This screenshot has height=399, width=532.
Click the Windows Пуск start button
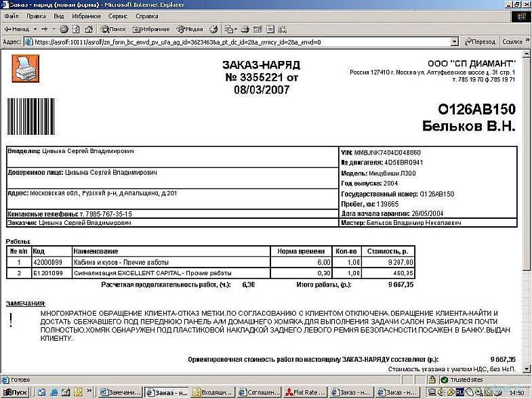click(16, 392)
